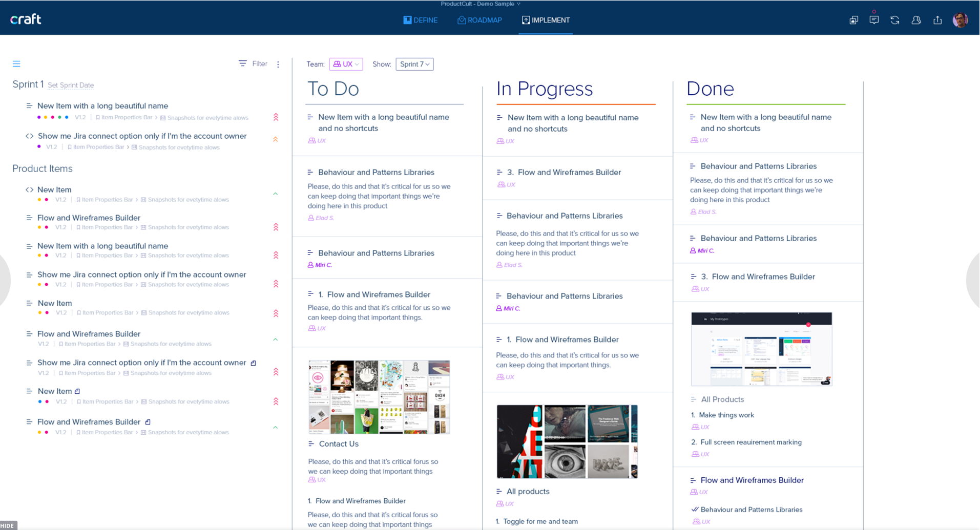
Task: Click the Set Sprint Date link
Action: click(x=71, y=85)
